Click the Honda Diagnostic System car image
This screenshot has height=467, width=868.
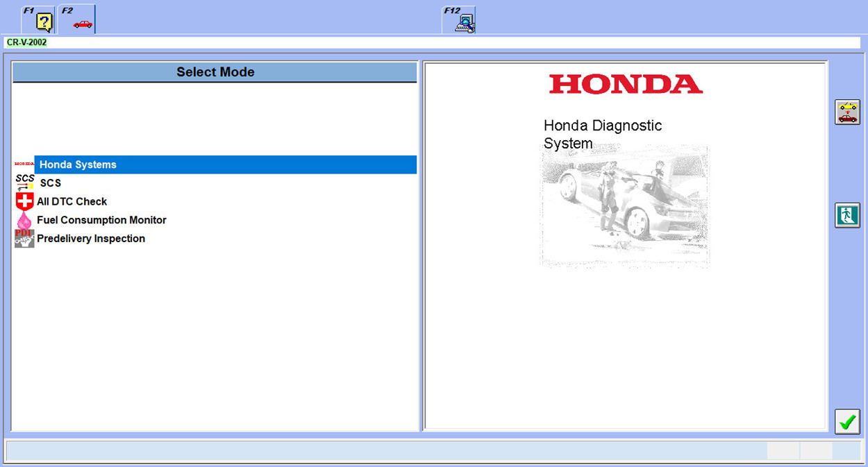[x=625, y=207]
